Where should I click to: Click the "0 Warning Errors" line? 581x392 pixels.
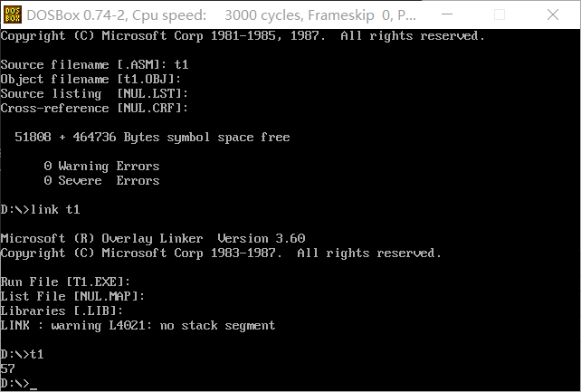click(x=101, y=167)
